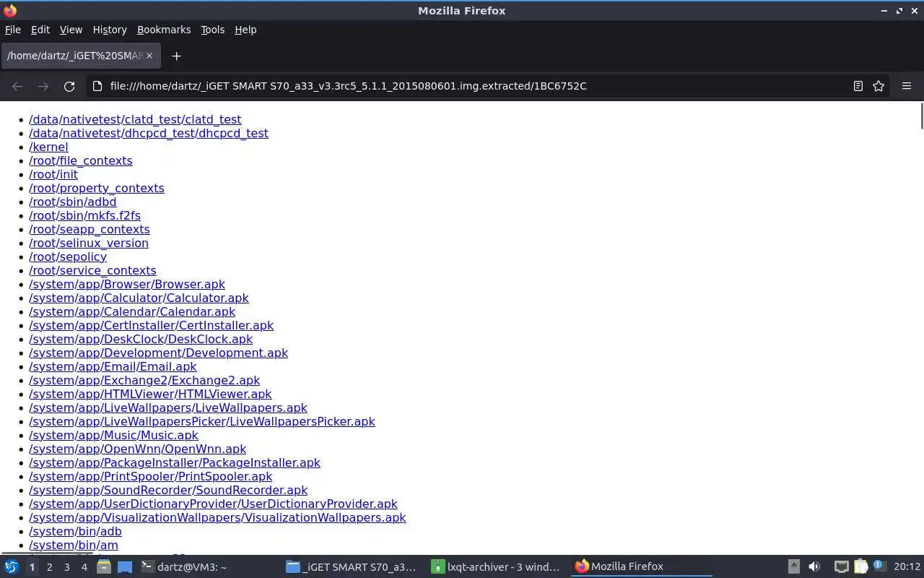Close the current /home/dartz tab
Image resolution: width=924 pixels, height=578 pixels.
(x=149, y=56)
